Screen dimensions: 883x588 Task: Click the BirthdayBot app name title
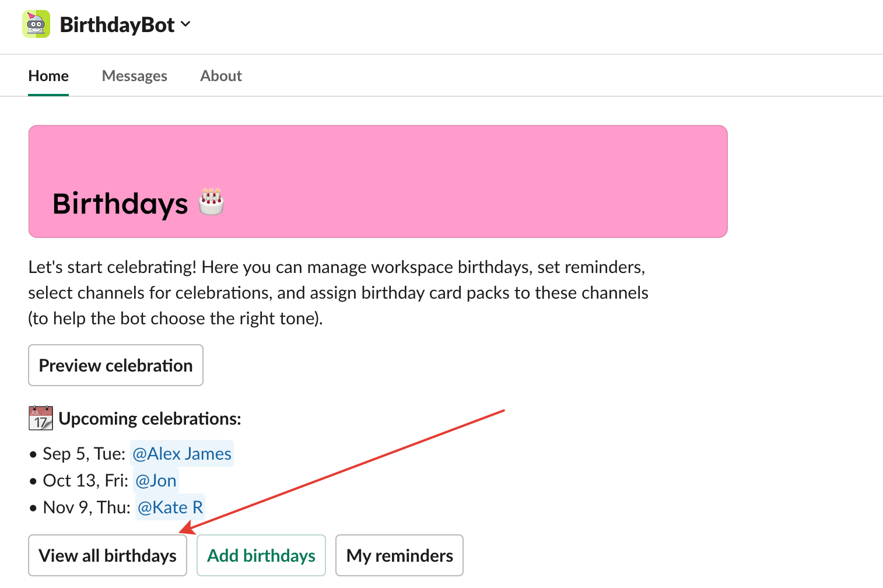click(117, 24)
